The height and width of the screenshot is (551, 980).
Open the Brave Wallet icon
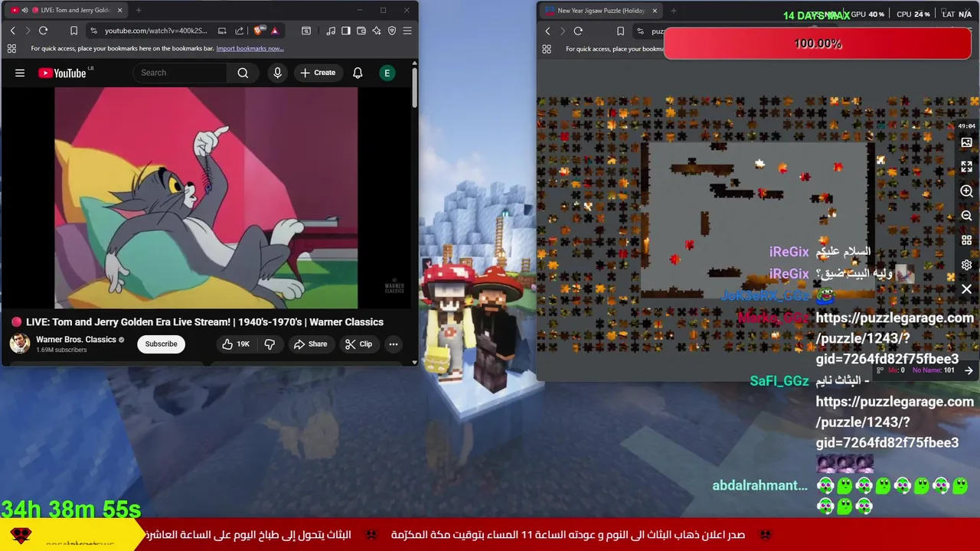pyautogui.click(x=361, y=31)
